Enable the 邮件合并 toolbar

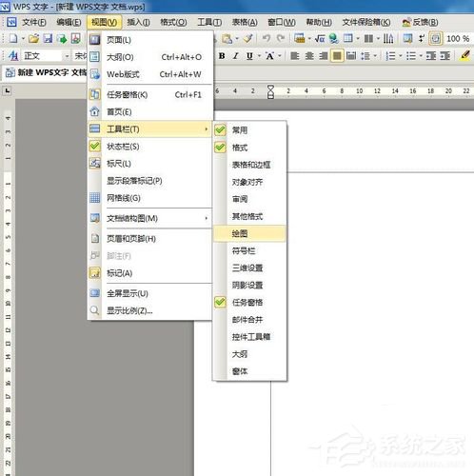[x=249, y=320]
